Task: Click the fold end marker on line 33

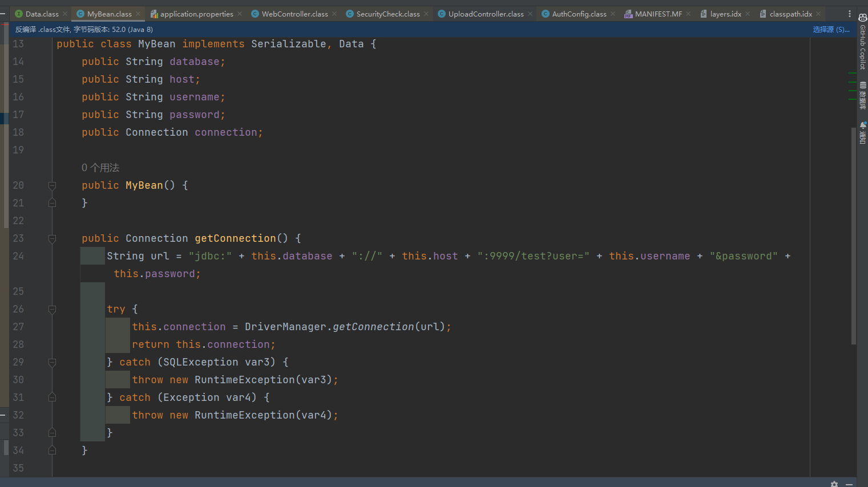Action: coord(52,433)
